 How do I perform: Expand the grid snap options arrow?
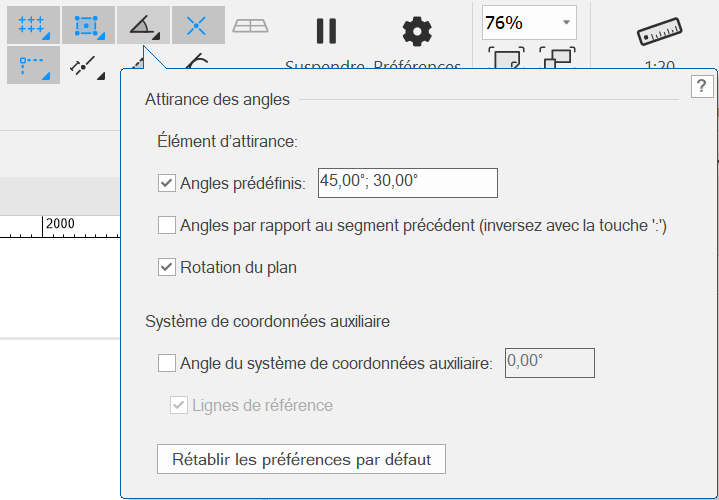click(x=47, y=38)
